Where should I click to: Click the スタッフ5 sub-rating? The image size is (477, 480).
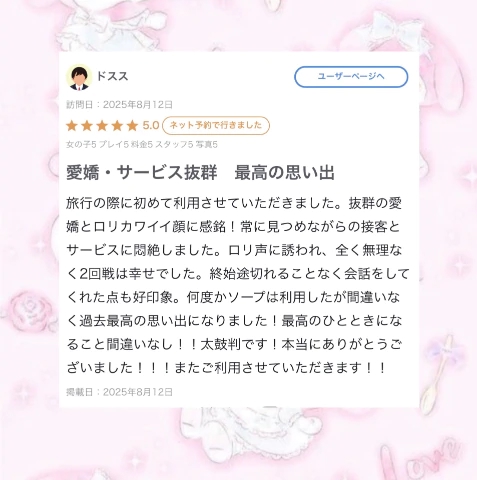[x=174, y=145]
